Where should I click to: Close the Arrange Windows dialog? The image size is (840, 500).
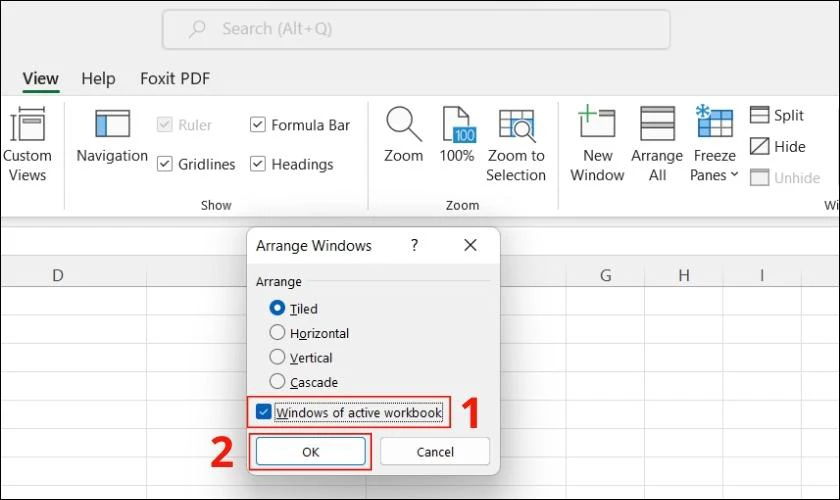(470, 245)
